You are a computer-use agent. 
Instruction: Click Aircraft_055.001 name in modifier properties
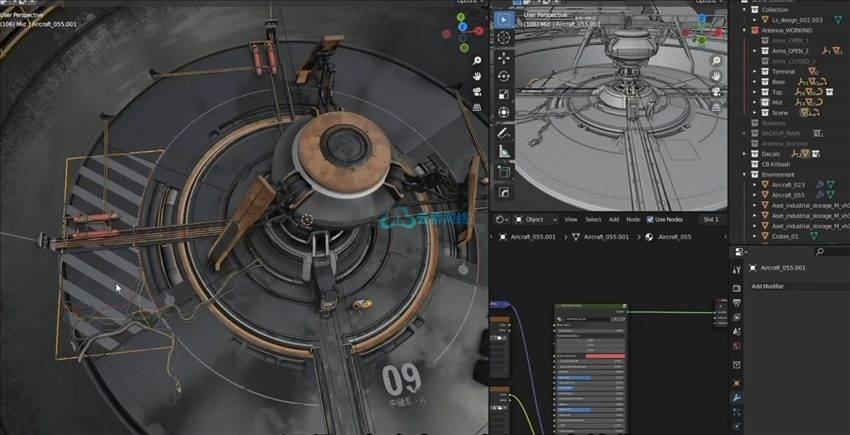coord(783,268)
